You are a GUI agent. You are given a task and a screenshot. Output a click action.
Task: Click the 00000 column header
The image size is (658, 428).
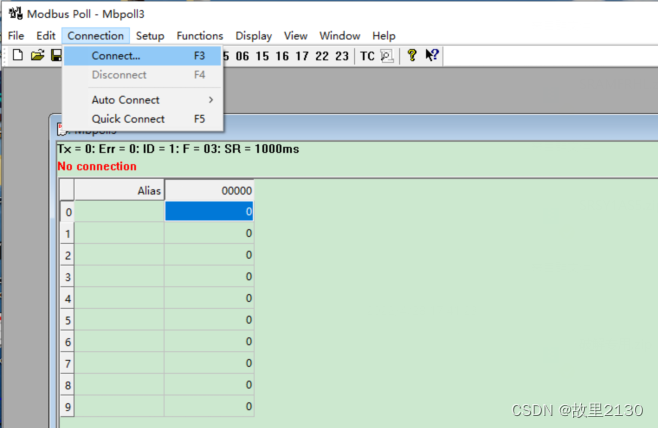[209, 191]
